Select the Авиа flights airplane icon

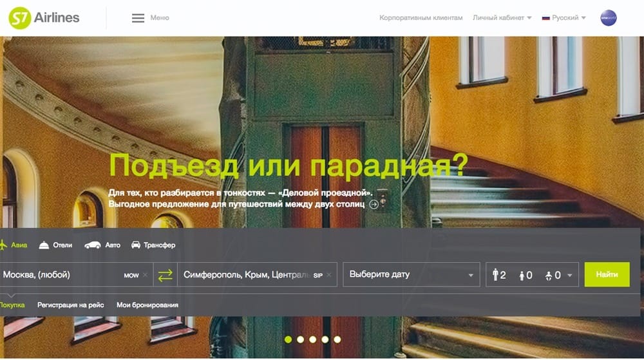3,245
